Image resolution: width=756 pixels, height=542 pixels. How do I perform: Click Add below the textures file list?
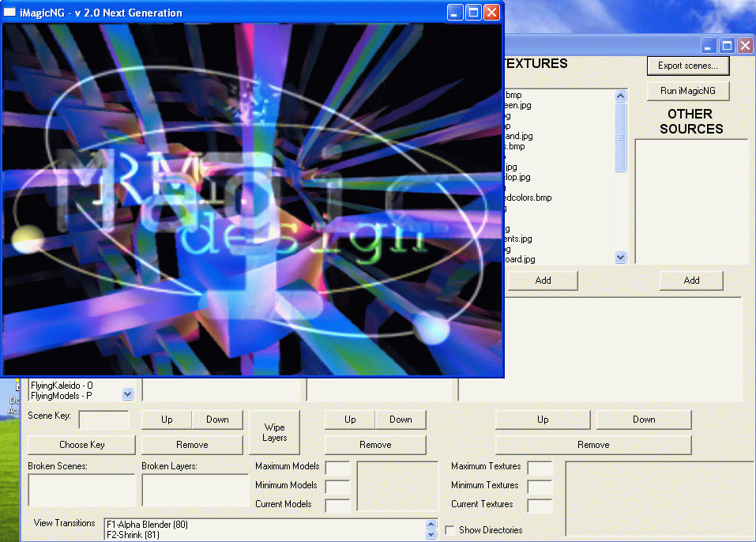tap(543, 280)
